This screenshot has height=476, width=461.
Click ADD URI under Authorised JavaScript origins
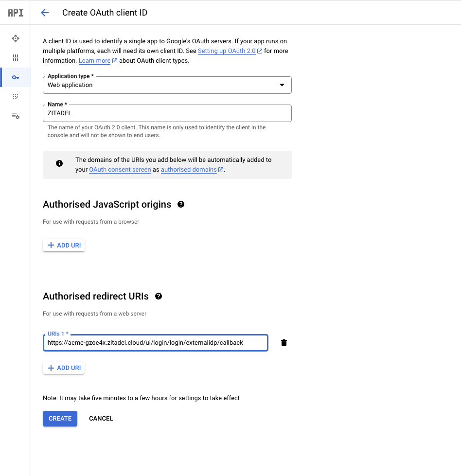coord(63,245)
